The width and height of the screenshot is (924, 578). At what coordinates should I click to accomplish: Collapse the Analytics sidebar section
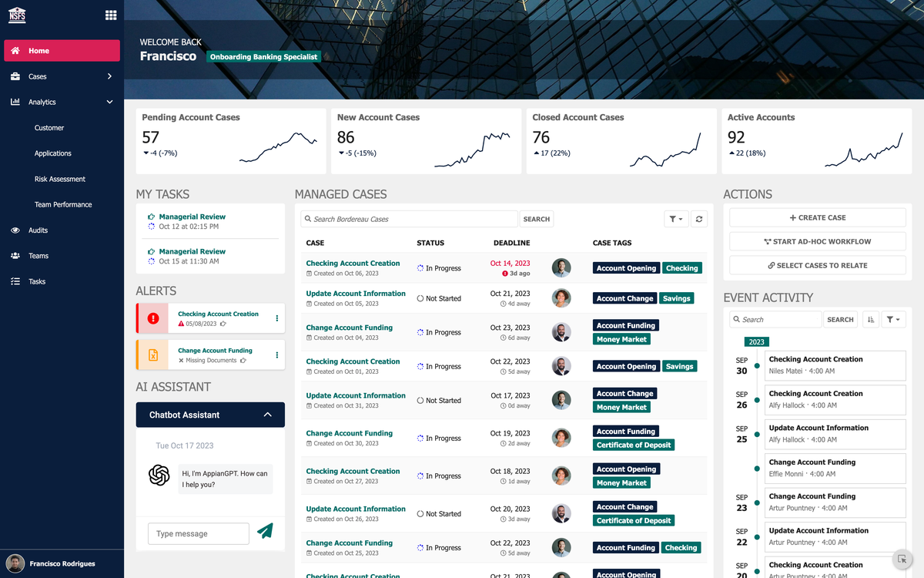pyautogui.click(x=109, y=102)
